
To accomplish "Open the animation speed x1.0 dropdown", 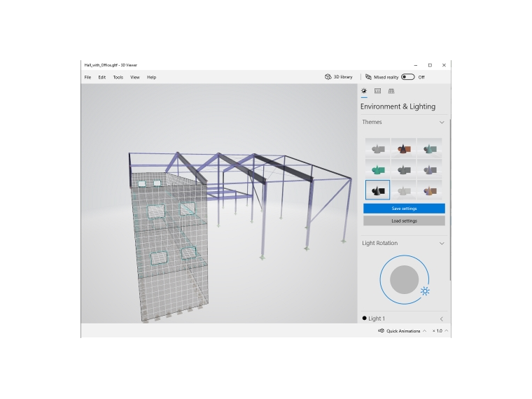I will pyautogui.click(x=440, y=331).
